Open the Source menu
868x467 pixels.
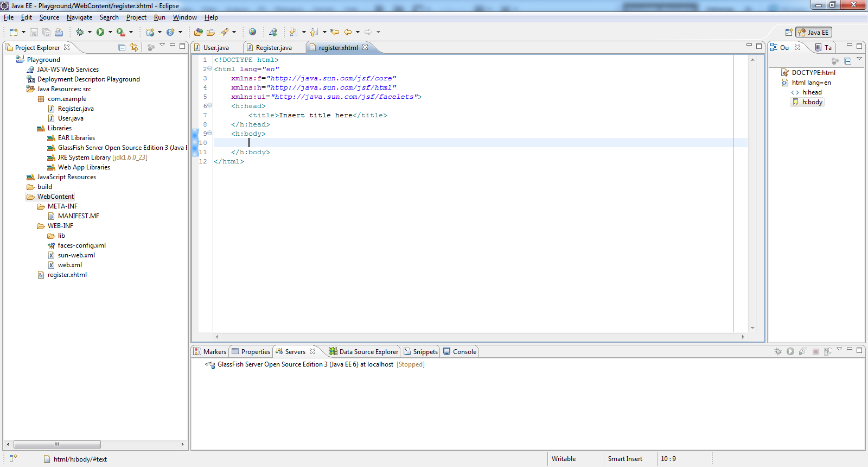(x=49, y=17)
